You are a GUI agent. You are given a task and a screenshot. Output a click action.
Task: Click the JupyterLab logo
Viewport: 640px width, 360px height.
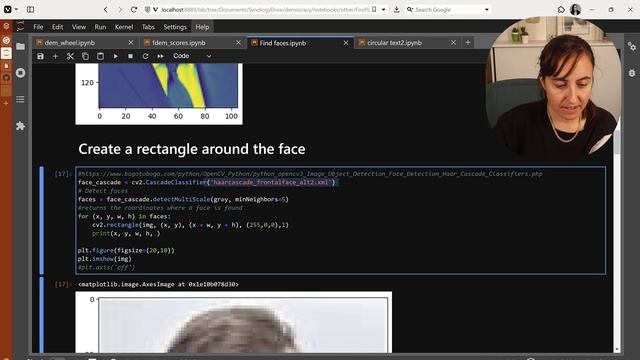coord(20,27)
